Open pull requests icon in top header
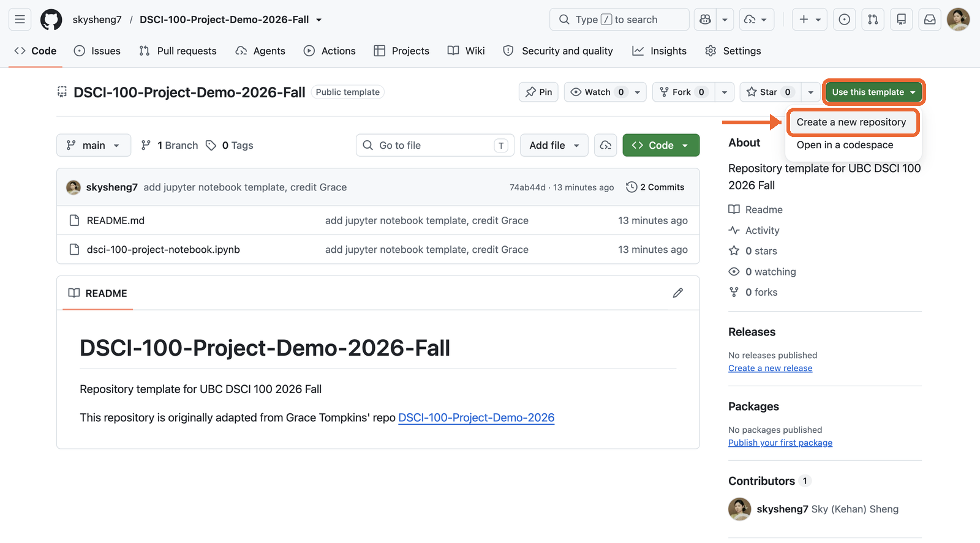The height and width of the screenshot is (543, 980). [x=873, y=20]
